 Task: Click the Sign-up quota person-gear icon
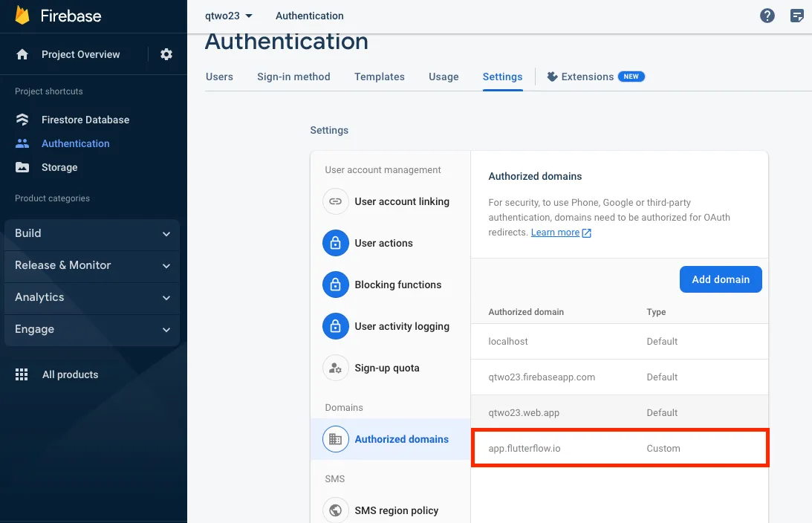pyautogui.click(x=336, y=368)
